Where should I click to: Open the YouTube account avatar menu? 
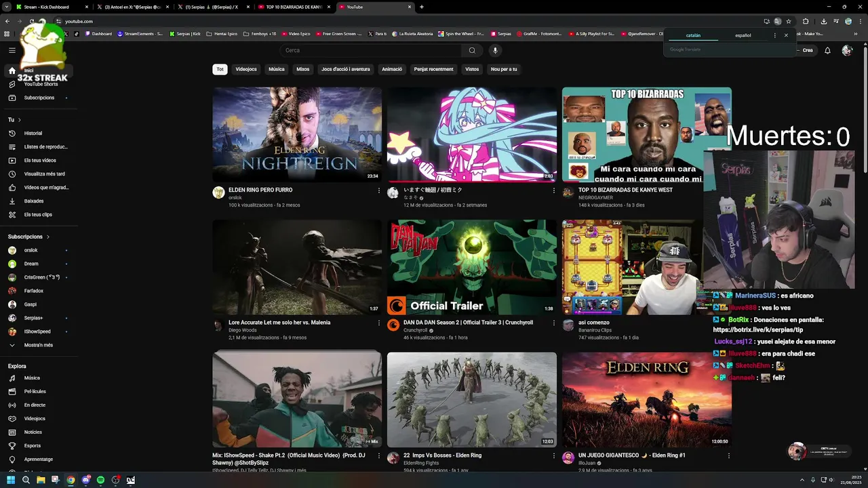(x=847, y=50)
